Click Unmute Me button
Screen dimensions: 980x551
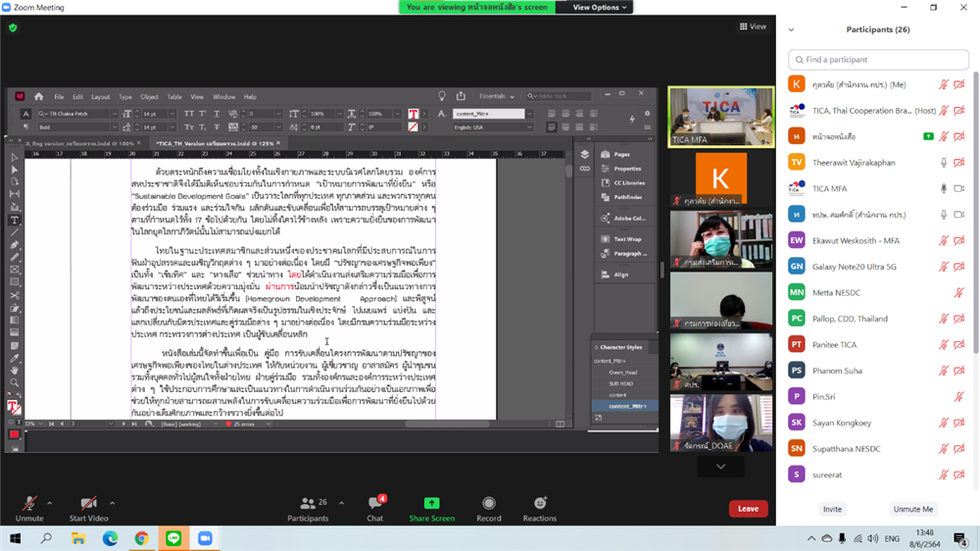point(912,509)
